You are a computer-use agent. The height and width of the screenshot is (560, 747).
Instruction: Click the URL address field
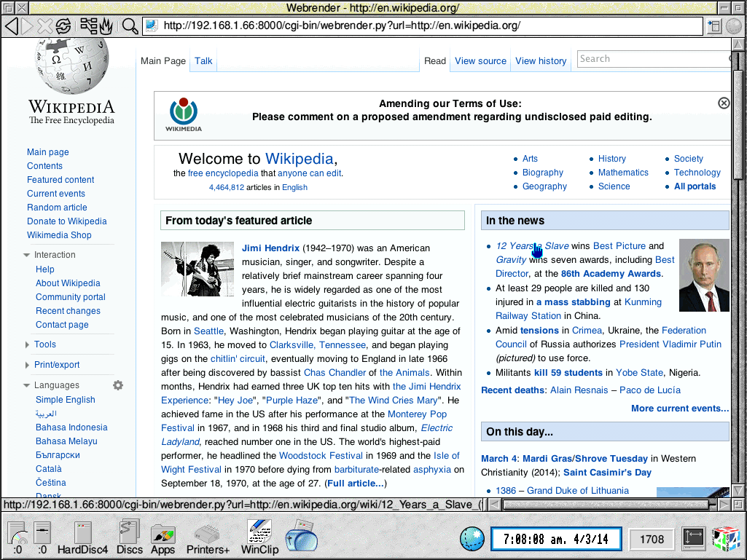(423, 25)
